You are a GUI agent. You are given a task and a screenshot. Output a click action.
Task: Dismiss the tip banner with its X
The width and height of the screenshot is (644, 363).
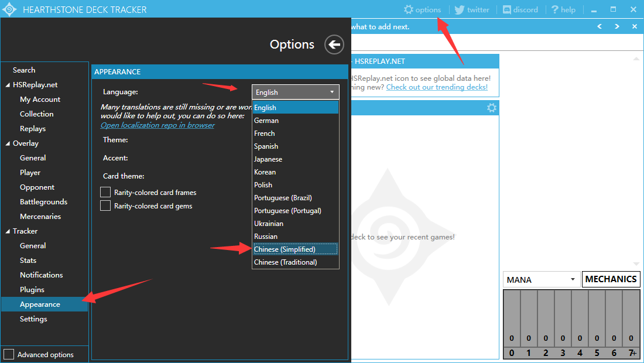coord(635,26)
